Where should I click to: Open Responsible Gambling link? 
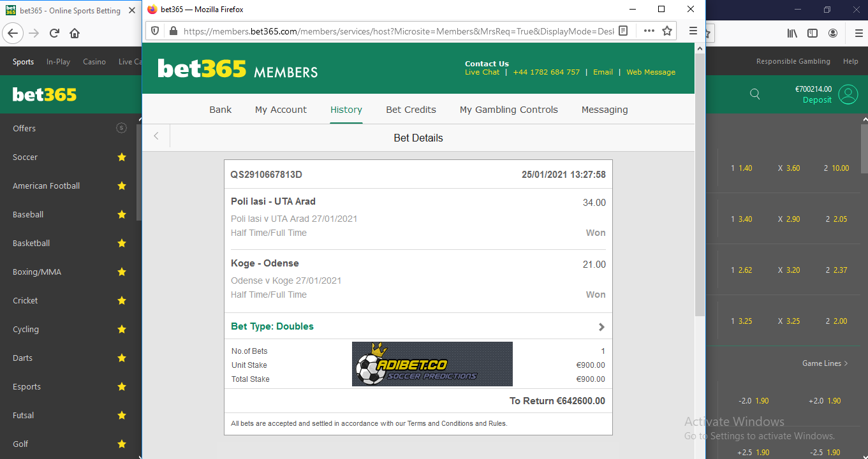tap(793, 62)
